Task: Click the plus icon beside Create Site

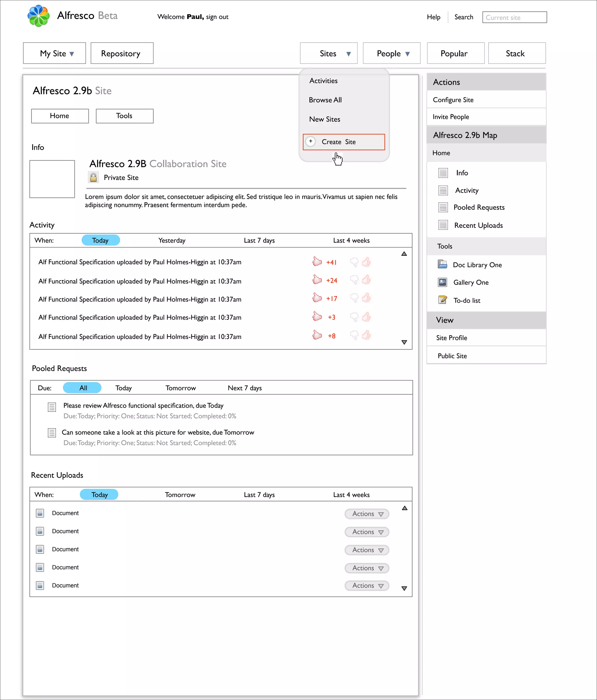Action: pos(311,141)
